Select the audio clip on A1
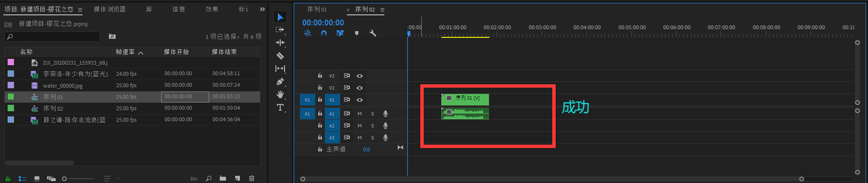This screenshot has width=868, height=183. click(465, 114)
